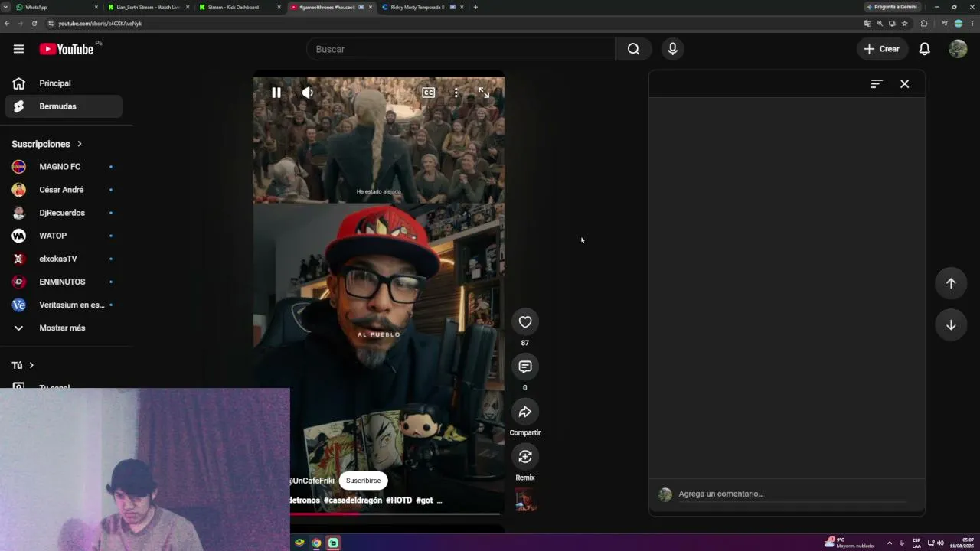Go to the previous Short
The height and width of the screenshot is (551, 980).
tap(951, 283)
